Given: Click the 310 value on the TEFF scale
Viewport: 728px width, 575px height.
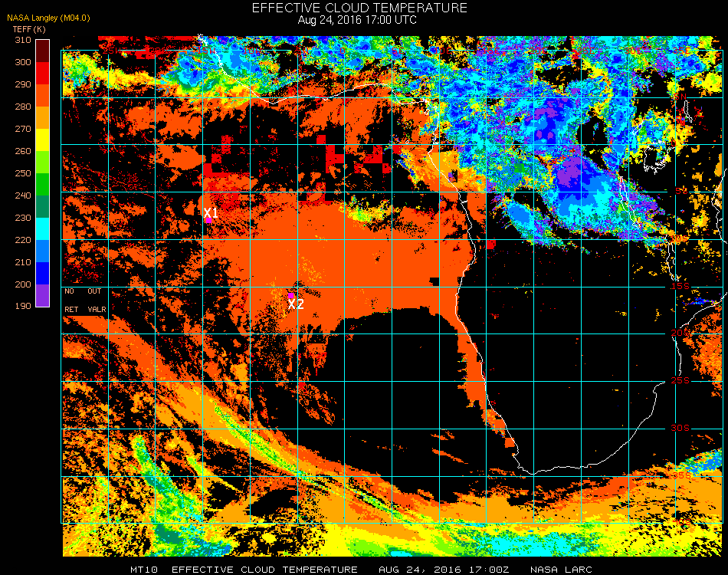Looking at the screenshot, I should click(23, 40).
